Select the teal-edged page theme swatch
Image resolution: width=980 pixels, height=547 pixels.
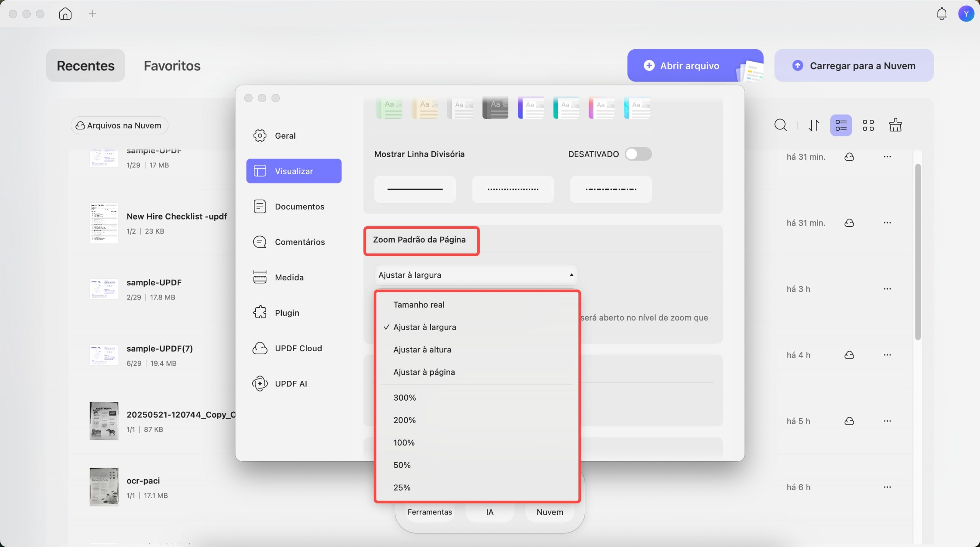[x=566, y=108]
